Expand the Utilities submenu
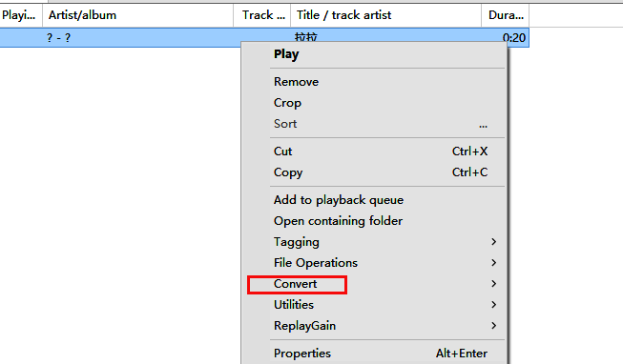 tap(374, 305)
